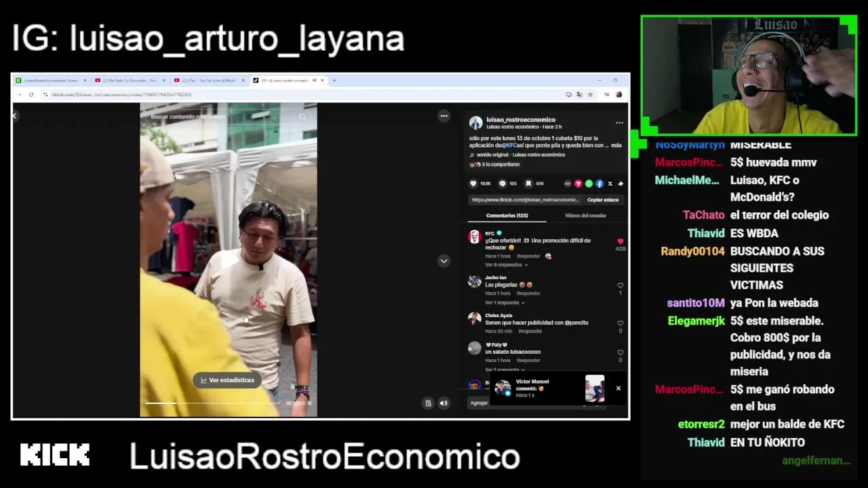Screen dimensions: 868x488
Task: Like KFC's comment heart
Action: [x=620, y=241]
